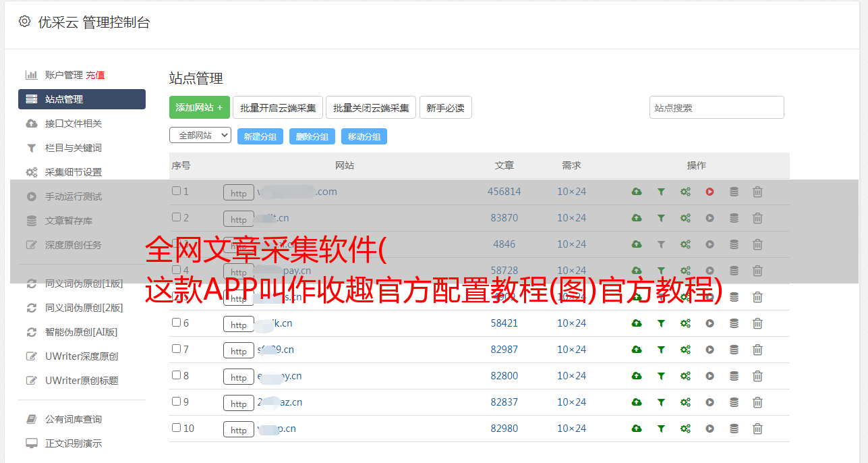Open 接口文件相关 menu item
The image size is (868, 463).
(x=74, y=124)
